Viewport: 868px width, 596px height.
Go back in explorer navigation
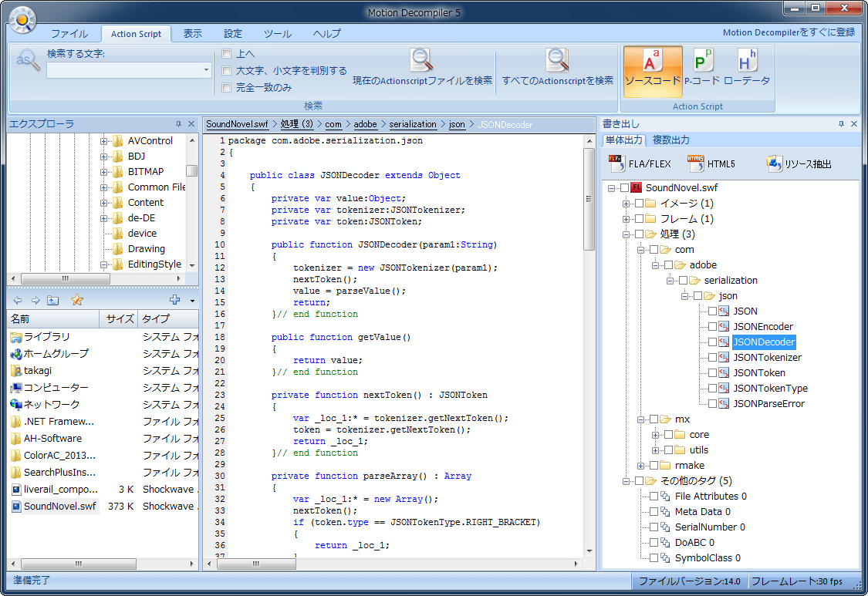coord(18,301)
